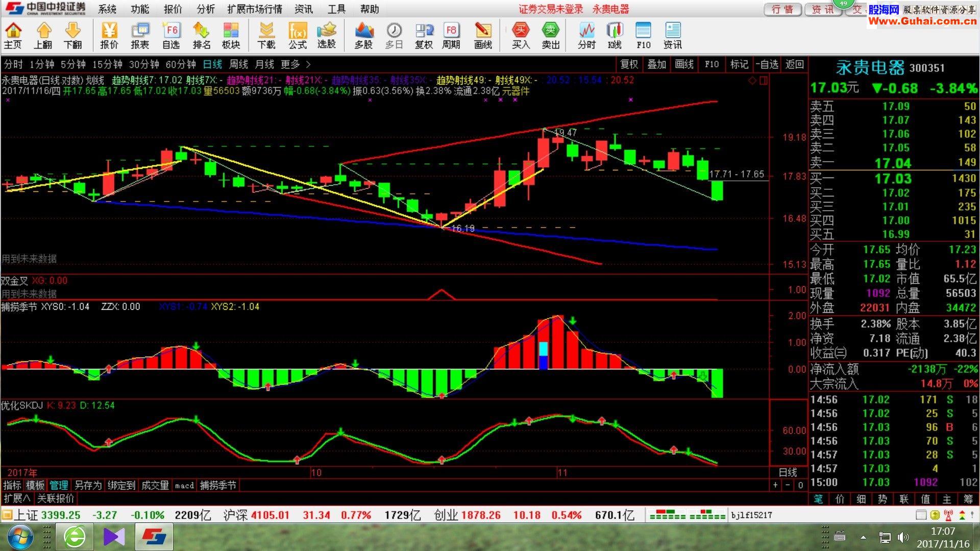Image resolution: width=980 pixels, height=551 pixels.
Task: Select the 1分钟 period tab
Action: point(42,64)
